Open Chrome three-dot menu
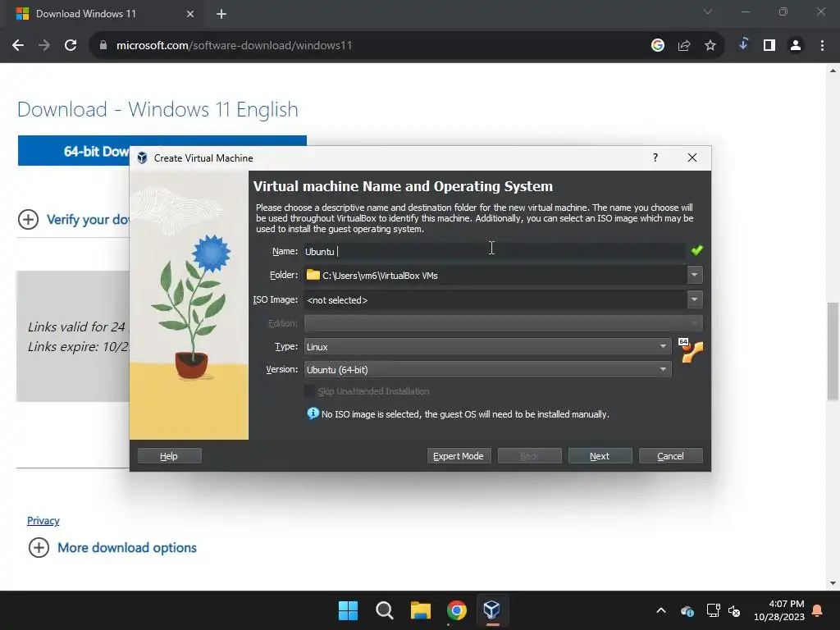Screen dimensions: 840x630 click(x=822, y=46)
